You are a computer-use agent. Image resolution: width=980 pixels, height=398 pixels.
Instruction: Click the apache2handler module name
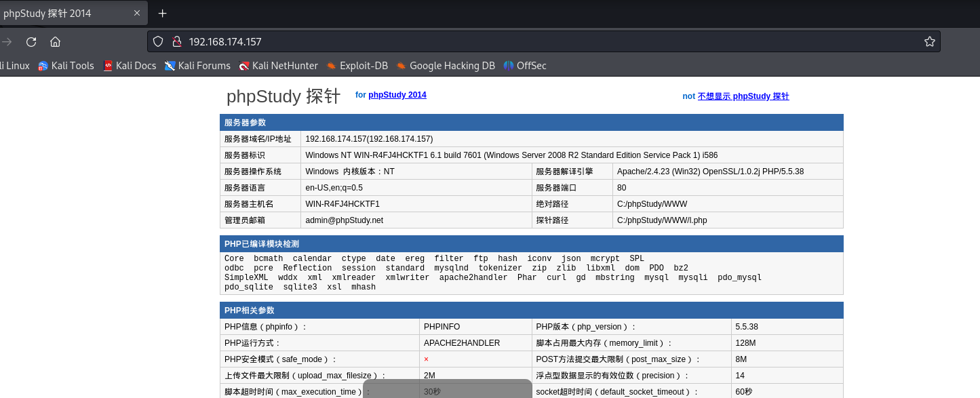coord(473,277)
